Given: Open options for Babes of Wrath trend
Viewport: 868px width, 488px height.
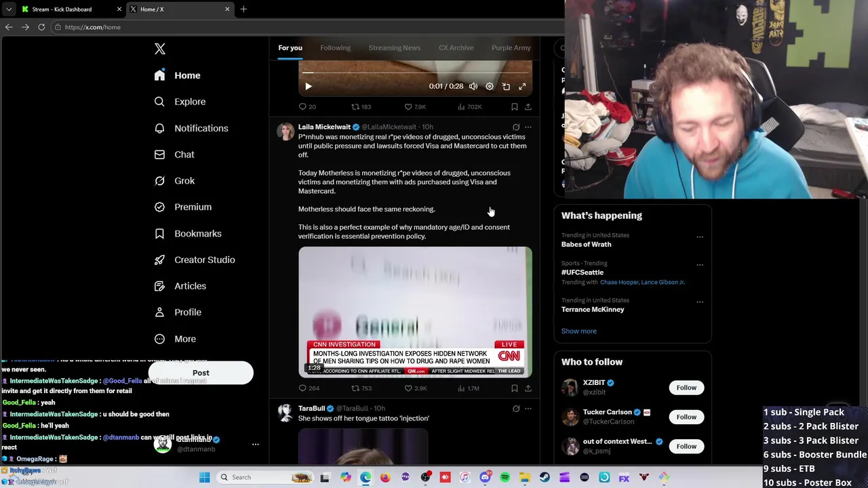Looking at the screenshot, I should point(700,237).
